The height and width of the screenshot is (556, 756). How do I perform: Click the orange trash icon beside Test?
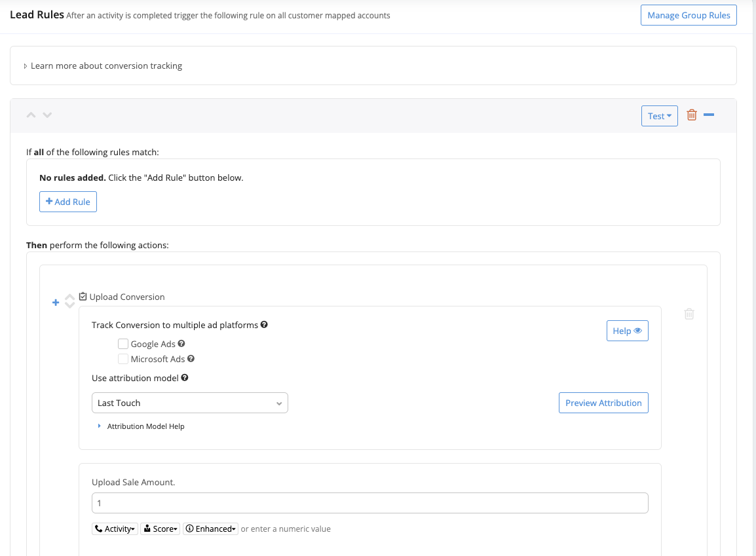coord(691,115)
